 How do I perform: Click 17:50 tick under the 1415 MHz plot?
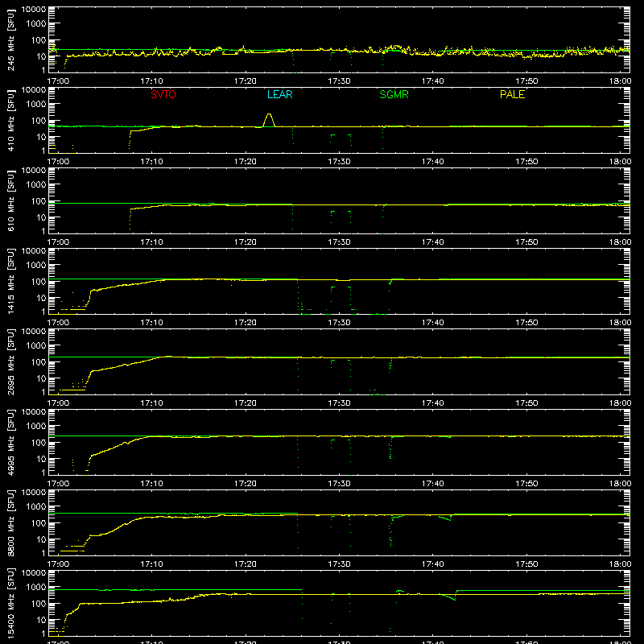526,323
